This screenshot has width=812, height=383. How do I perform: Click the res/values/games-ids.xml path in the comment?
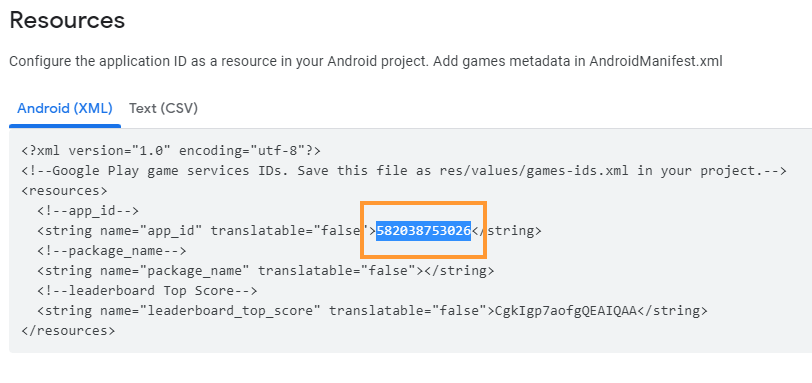click(533, 171)
